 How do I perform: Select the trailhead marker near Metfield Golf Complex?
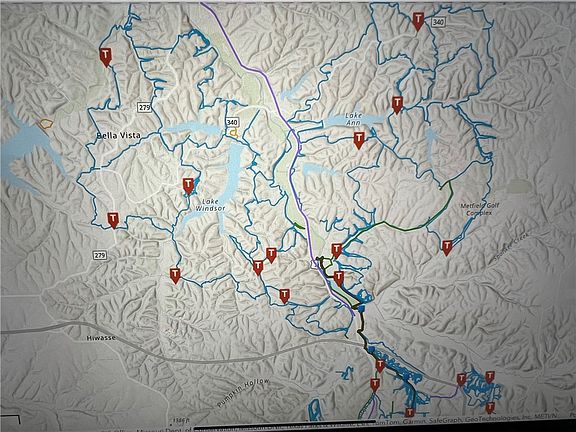click(x=447, y=248)
